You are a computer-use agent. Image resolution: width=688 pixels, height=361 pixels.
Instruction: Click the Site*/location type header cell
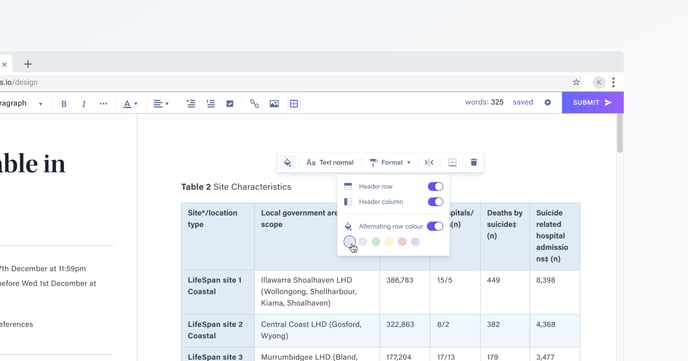click(218, 236)
